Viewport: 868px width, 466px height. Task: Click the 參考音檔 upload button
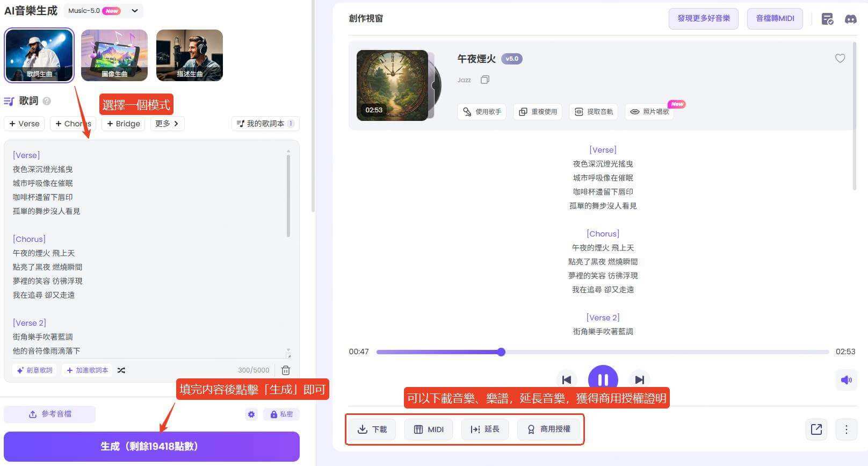(49, 414)
